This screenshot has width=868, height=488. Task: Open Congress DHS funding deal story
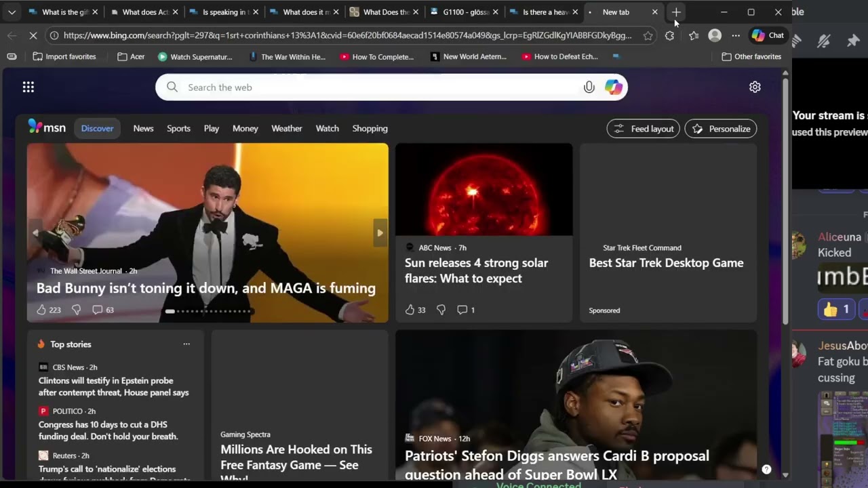(x=108, y=430)
